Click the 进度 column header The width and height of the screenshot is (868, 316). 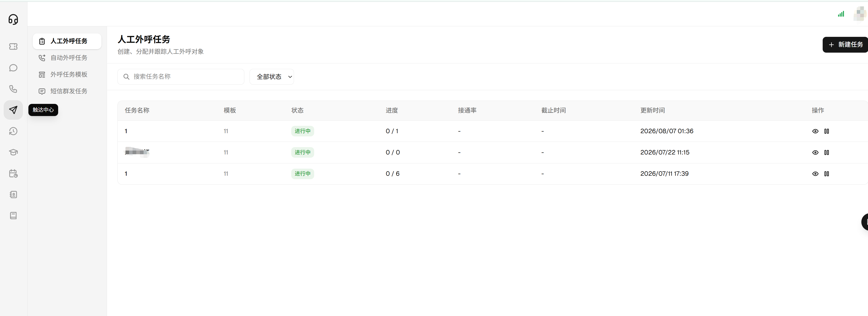coord(392,111)
